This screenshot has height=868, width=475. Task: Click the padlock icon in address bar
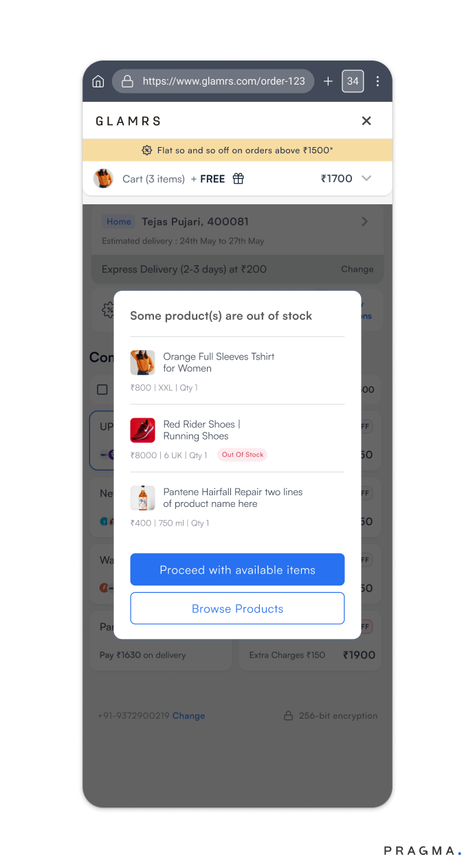point(127,81)
